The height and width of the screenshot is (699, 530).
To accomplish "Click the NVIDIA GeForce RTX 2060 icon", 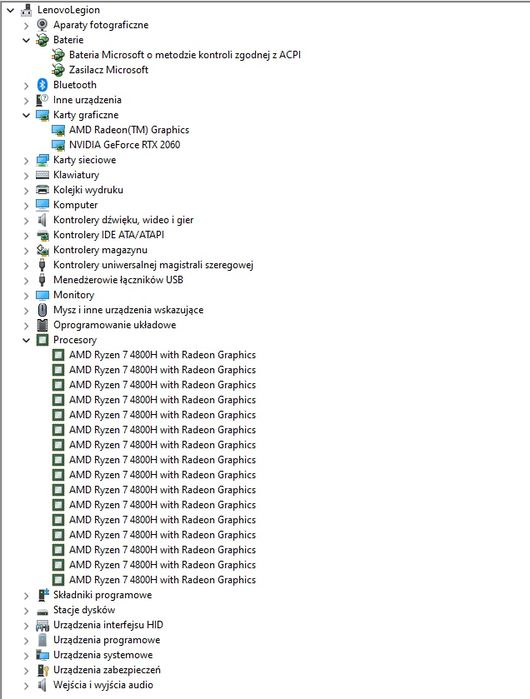I will point(58,145).
